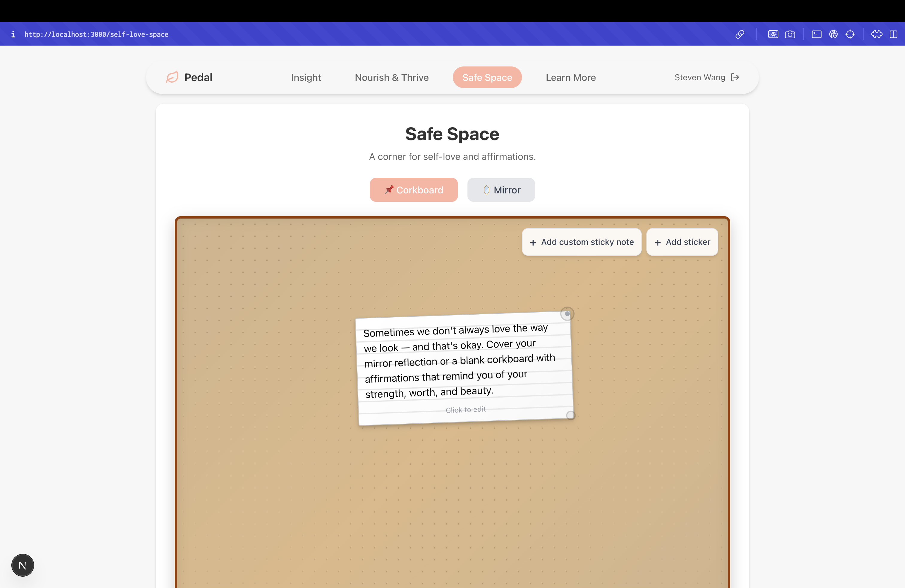Open the Learn More page
The image size is (905, 588).
(570, 77)
